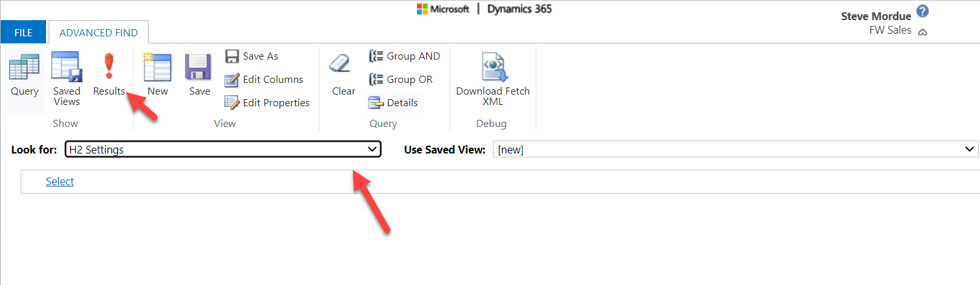Apply Group AND to conditions

tap(405, 56)
